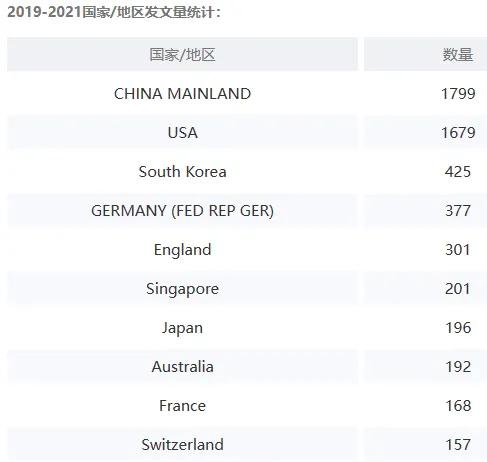Image resolution: width=487 pixels, height=462 pixels.
Task: Select the France row label
Action: pyautogui.click(x=182, y=406)
